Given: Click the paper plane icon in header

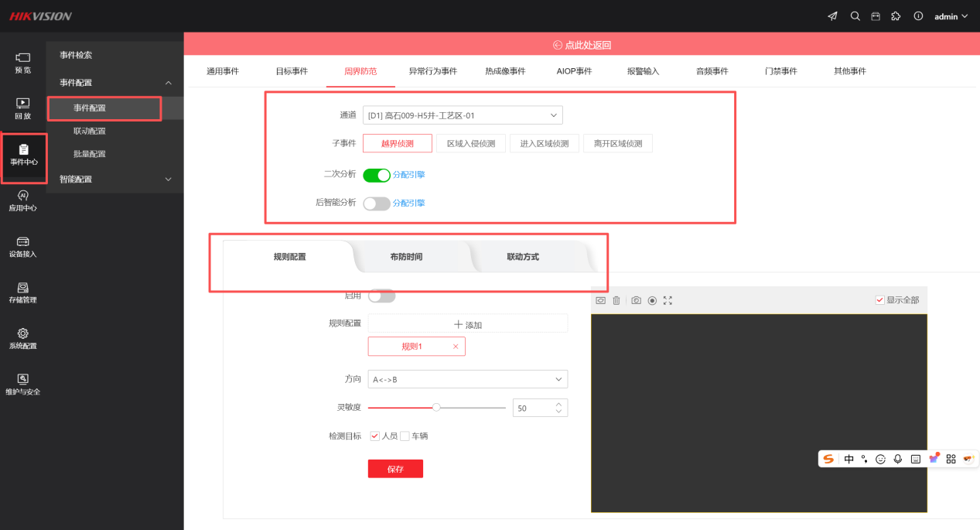Looking at the screenshot, I should point(832,16).
